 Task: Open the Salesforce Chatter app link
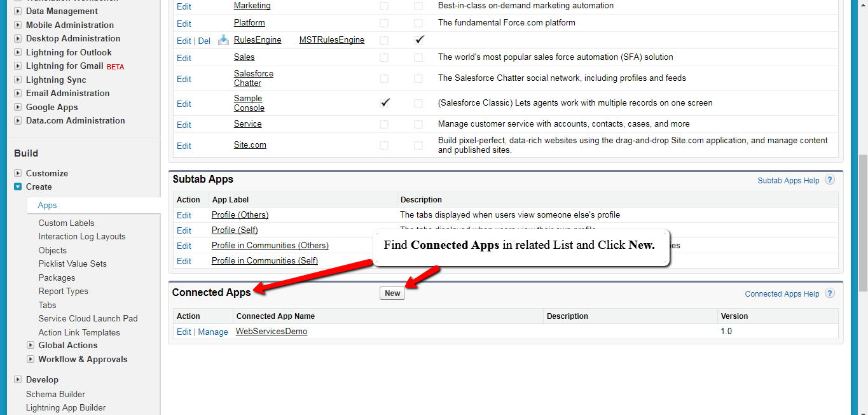(254, 78)
